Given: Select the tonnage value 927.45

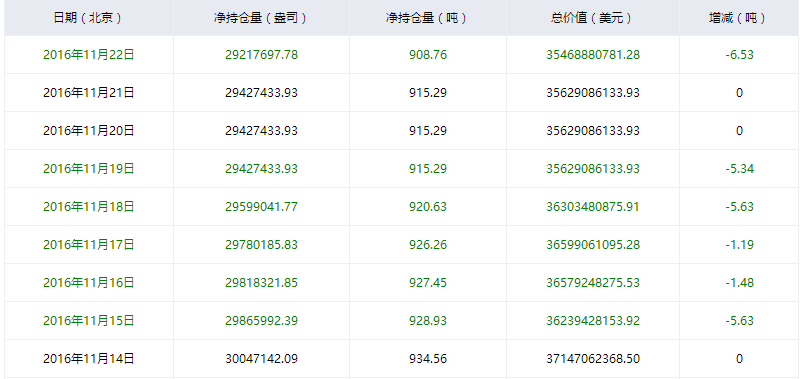Looking at the screenshot, I should coord(428,282).
